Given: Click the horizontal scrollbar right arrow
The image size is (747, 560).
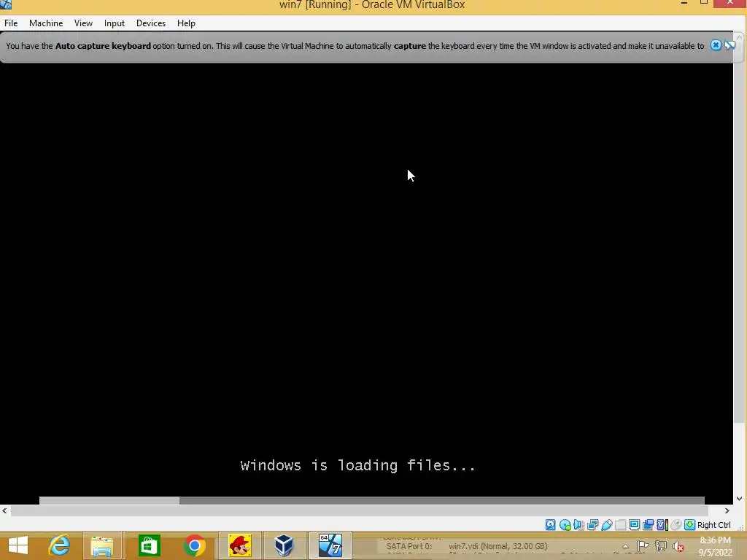Looking at the screenshot, I should [x=727, y=510].
